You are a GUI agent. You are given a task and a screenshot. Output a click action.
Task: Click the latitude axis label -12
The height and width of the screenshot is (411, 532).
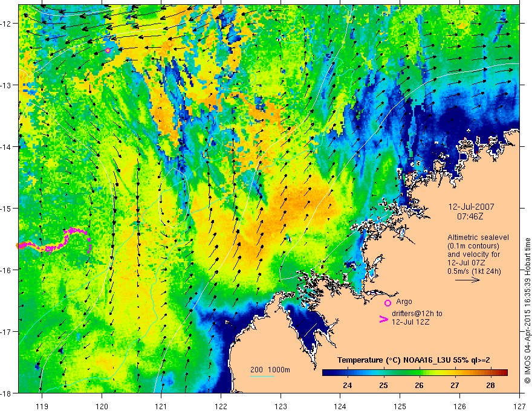pyautogui.click(x=7, y=24)
